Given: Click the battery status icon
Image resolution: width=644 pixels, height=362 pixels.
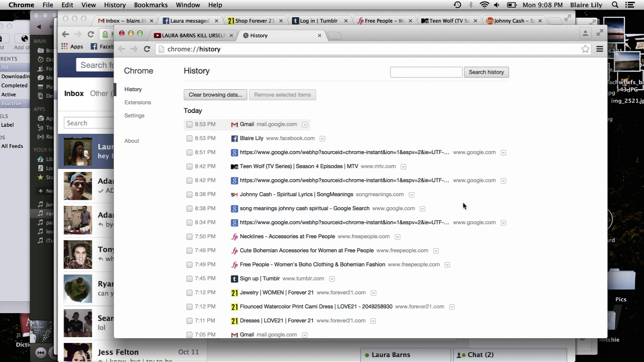Looking at the screenshot, I should pyautogui.click(x=512, y=5).
